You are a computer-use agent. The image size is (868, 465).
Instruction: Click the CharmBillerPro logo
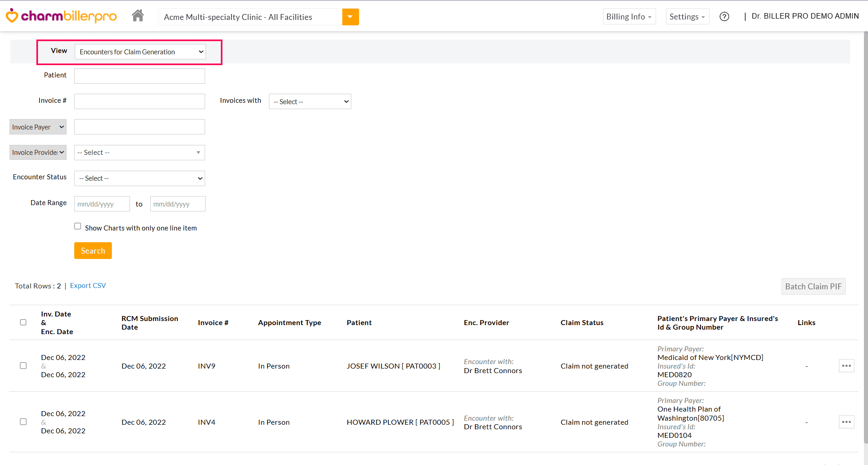(x=61, y=16)
